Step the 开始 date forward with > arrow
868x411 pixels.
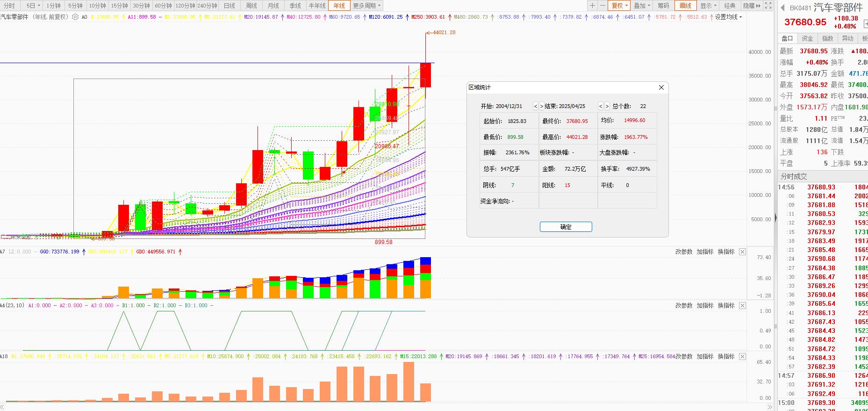542,106
